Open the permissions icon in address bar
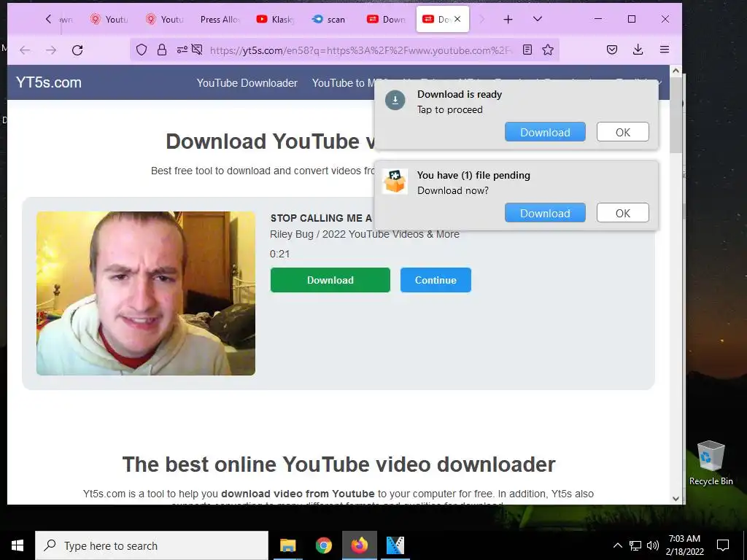This screenshot has width=747, height=560. 182,50
